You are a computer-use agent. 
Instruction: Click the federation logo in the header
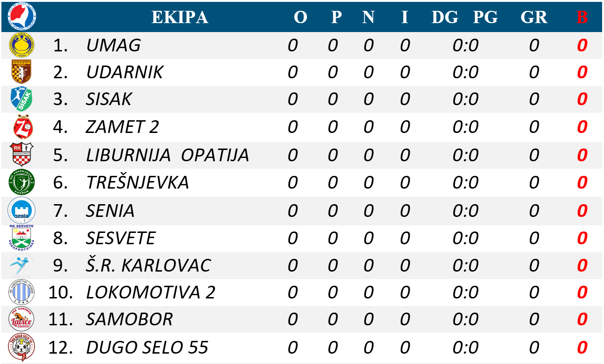22,17
